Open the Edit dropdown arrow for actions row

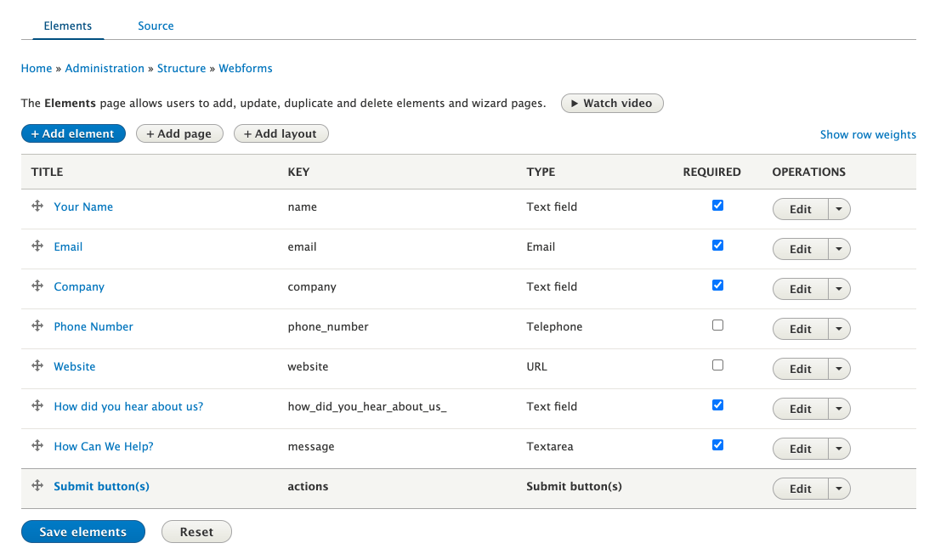(838, 489)
